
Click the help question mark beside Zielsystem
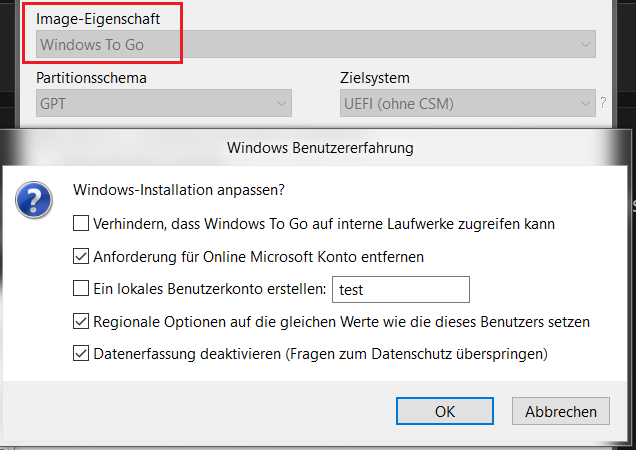pyautogui.click(x=603, y=103)
